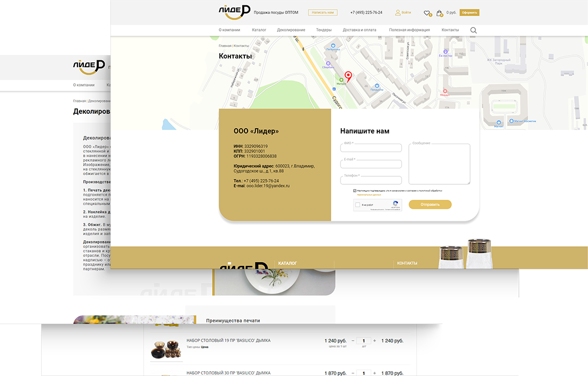Decrease quantity of 30 ПР Basilico set
Screen dimensions: 588x376
click(x=353, y=373)
